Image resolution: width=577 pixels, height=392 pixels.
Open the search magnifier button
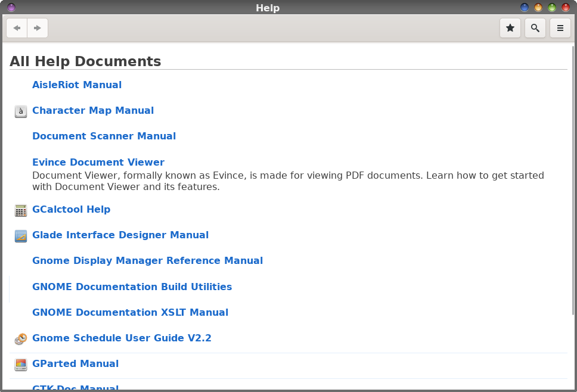[535, 28]
